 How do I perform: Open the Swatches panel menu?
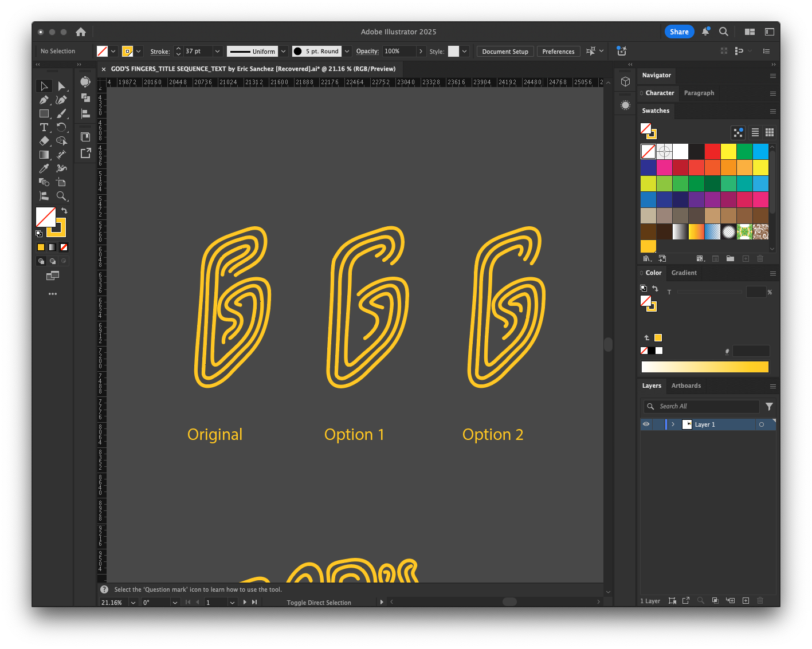(x=773, y=111)
